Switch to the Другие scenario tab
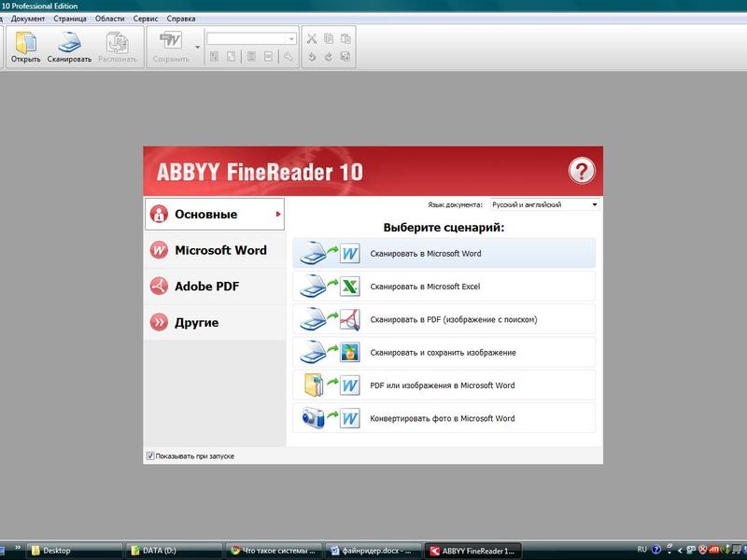Viewport: 747px width, 560px height. pyautogui.click(x=215, y=322)
